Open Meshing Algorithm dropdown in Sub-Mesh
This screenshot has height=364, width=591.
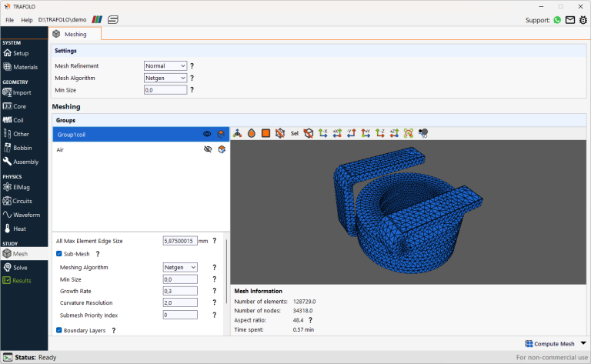point(180,267)
